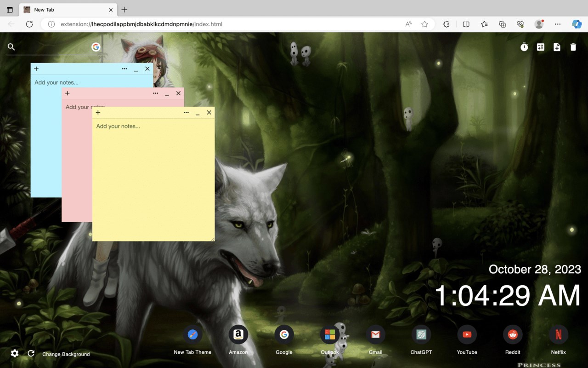Open the Amazon shortcut
This screenshot has height=368, width=588.
[x=238, y=340]
